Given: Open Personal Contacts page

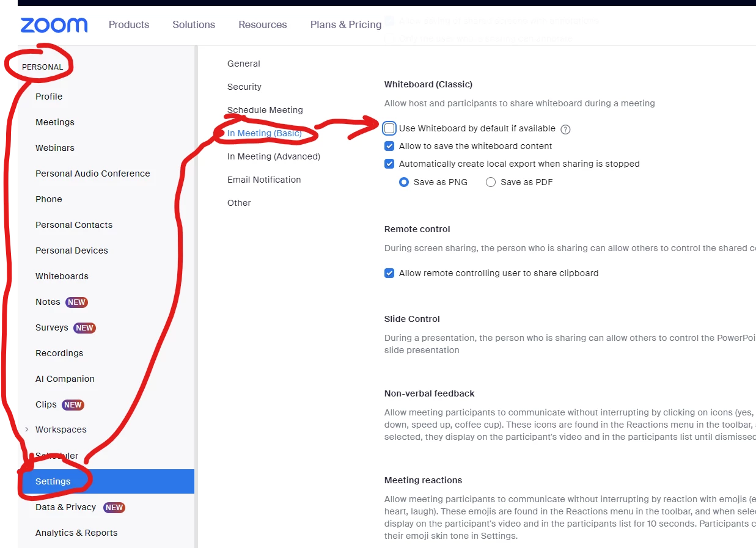Looking at the screenshot, I should 74,225.
